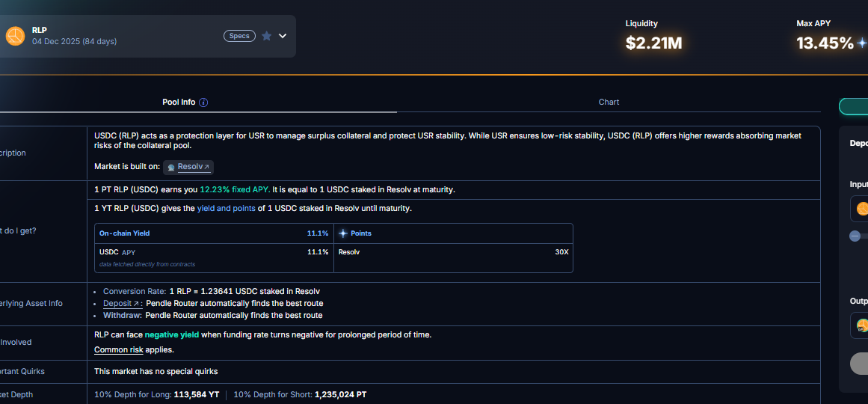The width and height of the screenshot is (868, 404).
Task: Click the 04 Dec 2025 maturity date
Action: pos(74,41)
